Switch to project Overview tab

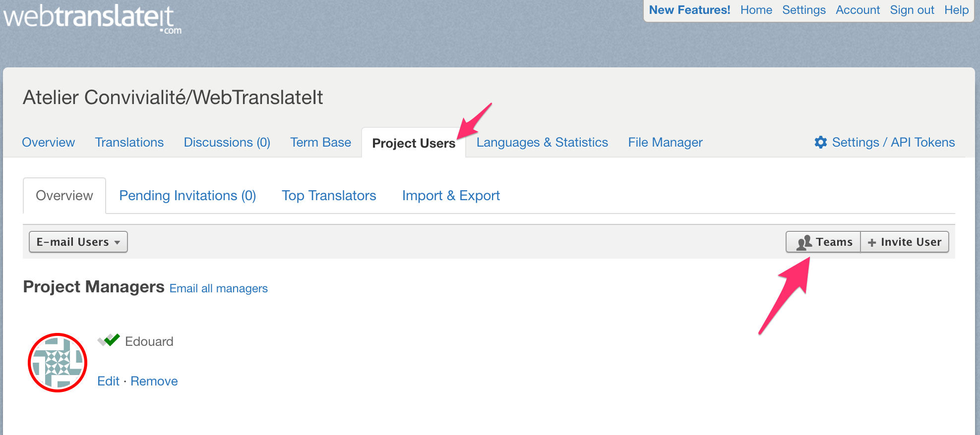point(48,142)
